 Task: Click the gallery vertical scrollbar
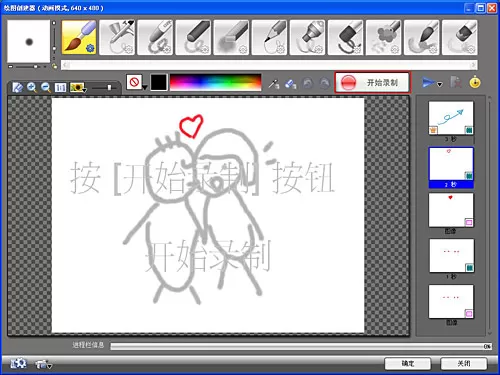click(489, 216)
